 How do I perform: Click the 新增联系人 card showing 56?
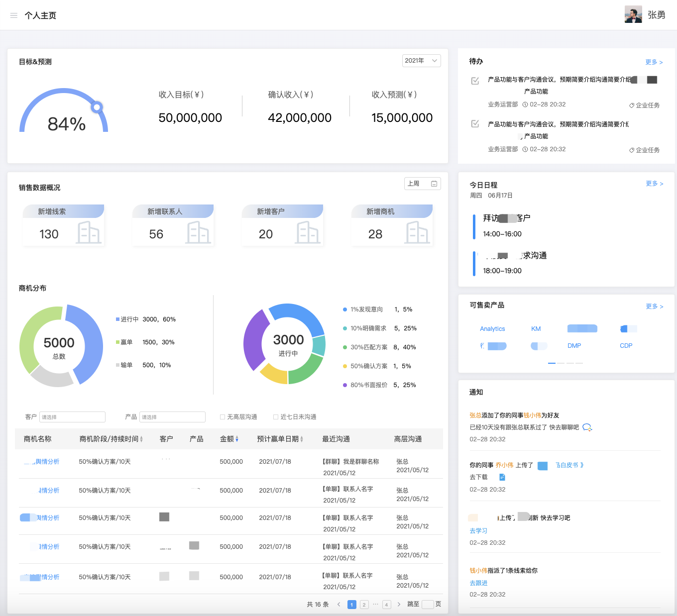click(x=173, y=225)
